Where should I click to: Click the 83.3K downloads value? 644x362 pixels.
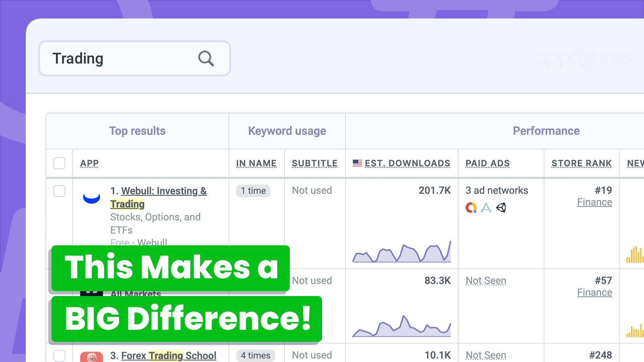point(438,280)
